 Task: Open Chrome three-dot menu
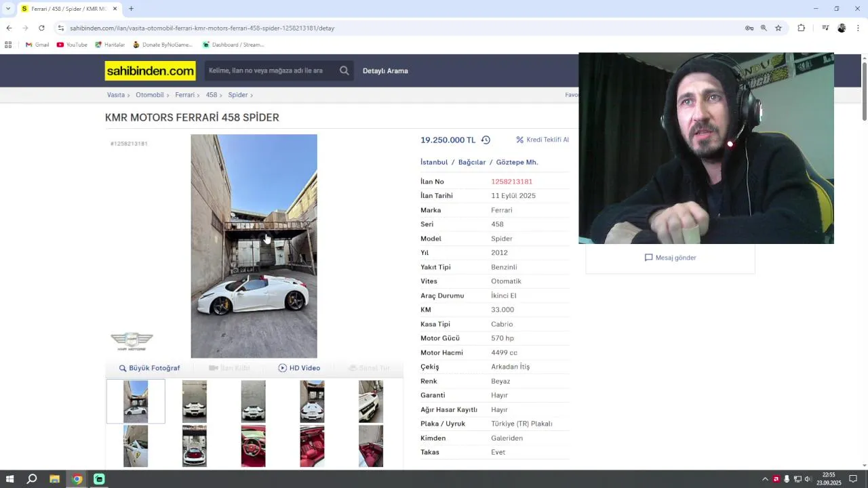[858, 28]
